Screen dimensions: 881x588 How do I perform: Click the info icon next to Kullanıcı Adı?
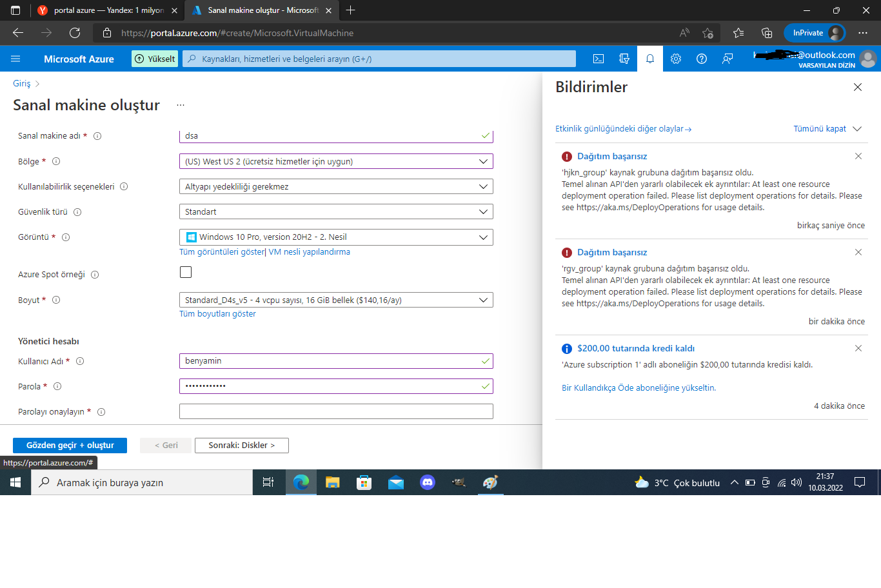80,361
